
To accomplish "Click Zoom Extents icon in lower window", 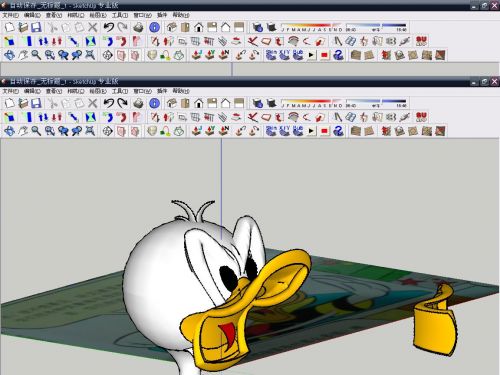I will pyautogui.click(x=90, y=131).
